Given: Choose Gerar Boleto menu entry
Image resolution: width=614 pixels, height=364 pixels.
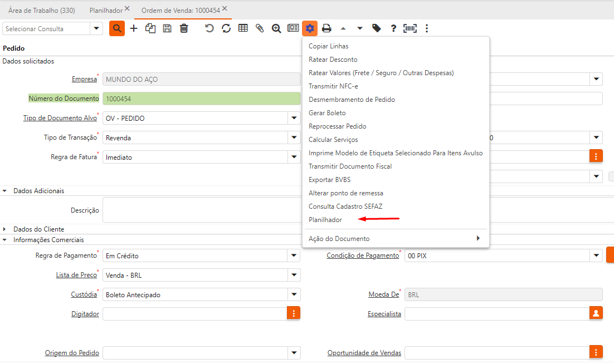Looking at the screenshot, I should [327, 113].
